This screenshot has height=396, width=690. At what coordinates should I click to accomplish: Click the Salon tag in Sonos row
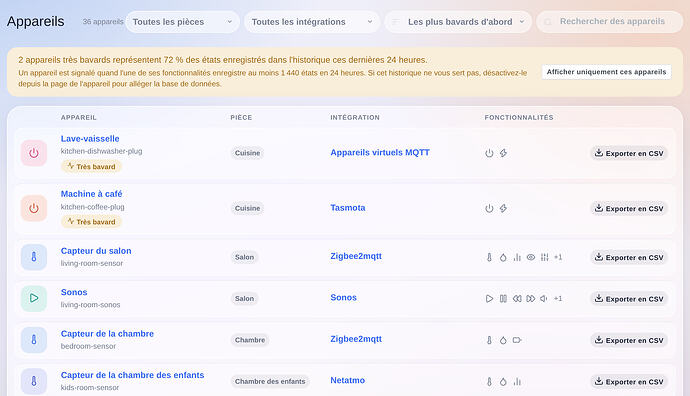(x=244, y=299)
